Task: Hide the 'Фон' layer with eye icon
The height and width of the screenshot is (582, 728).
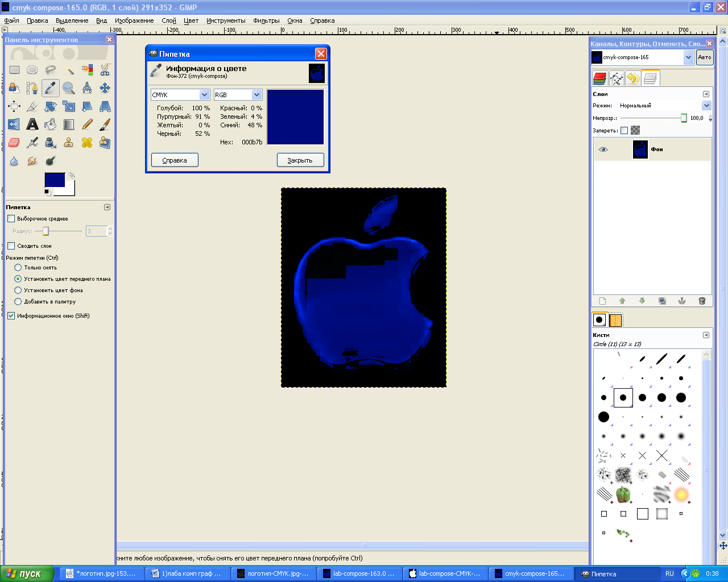Action: [603, 149]
